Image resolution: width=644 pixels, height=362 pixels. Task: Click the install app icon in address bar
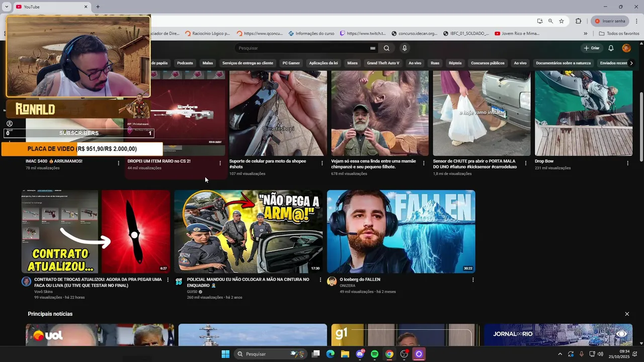tap(540, 21)
